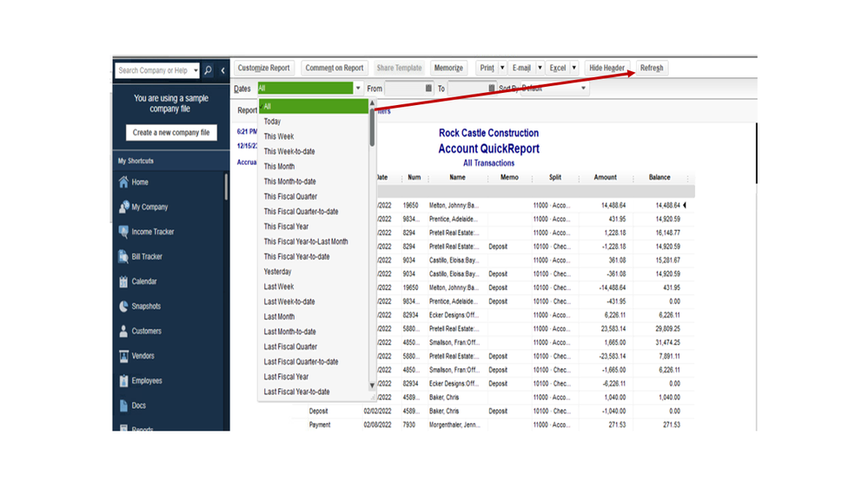Click the Balance column header
The height and width of the screenshot is (488, 868).
pyautogui.click(x=659, y=178)
